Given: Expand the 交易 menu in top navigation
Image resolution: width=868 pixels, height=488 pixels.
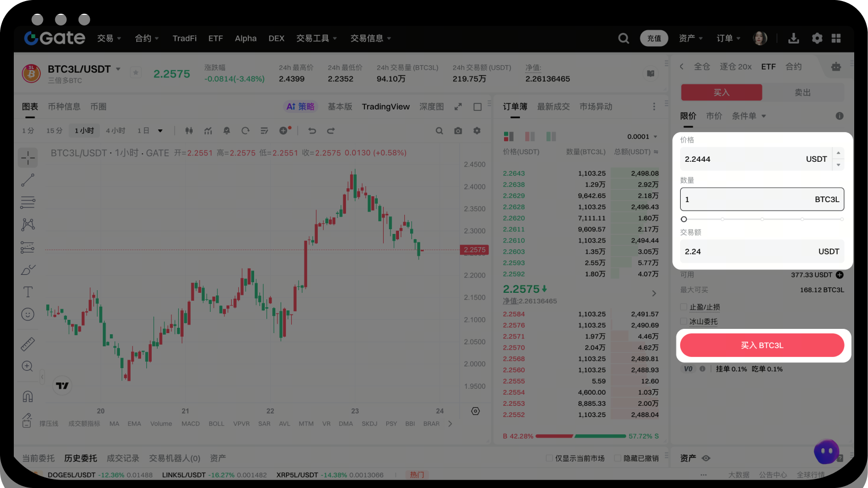Looking at the screenshot, I should (109, 38).
